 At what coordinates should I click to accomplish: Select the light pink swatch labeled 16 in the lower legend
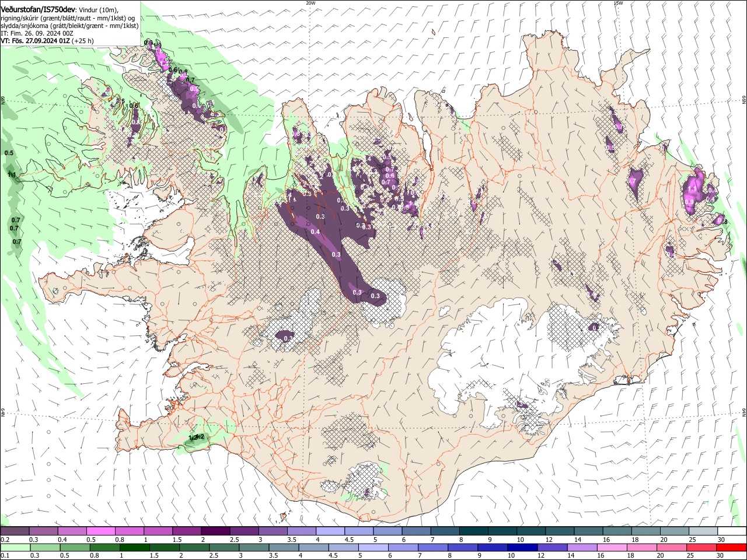coord(613,548)
